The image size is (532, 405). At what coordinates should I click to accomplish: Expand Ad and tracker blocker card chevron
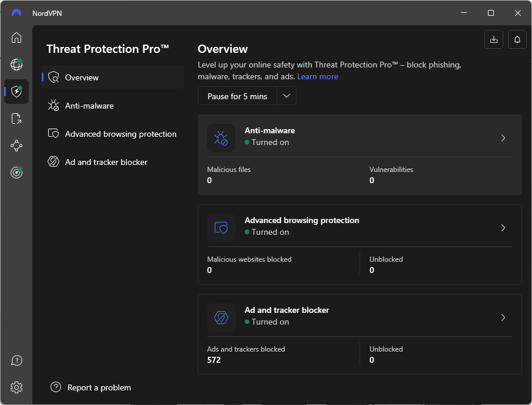pos(503,318)
